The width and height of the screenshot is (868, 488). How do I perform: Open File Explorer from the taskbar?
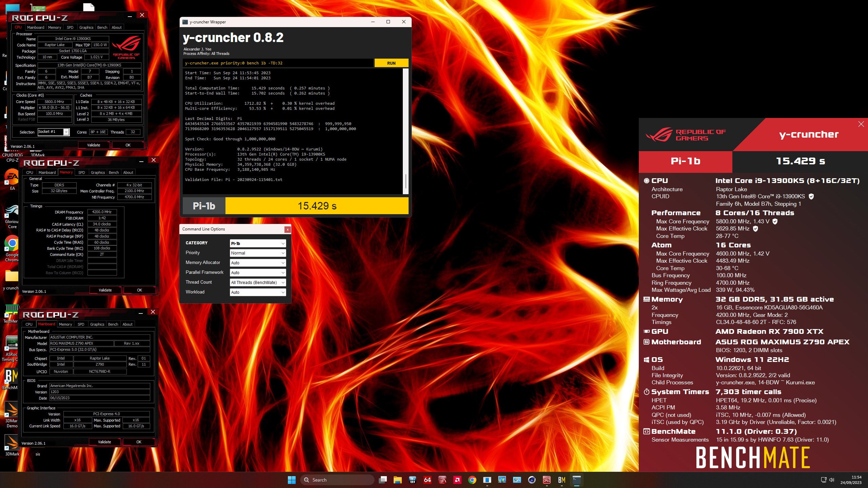pos(397,480)
